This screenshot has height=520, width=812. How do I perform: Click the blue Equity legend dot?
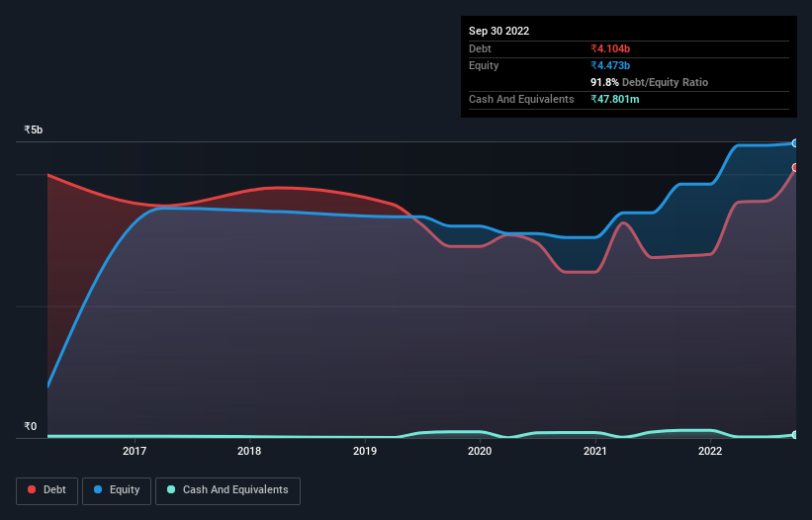(98, 489)
